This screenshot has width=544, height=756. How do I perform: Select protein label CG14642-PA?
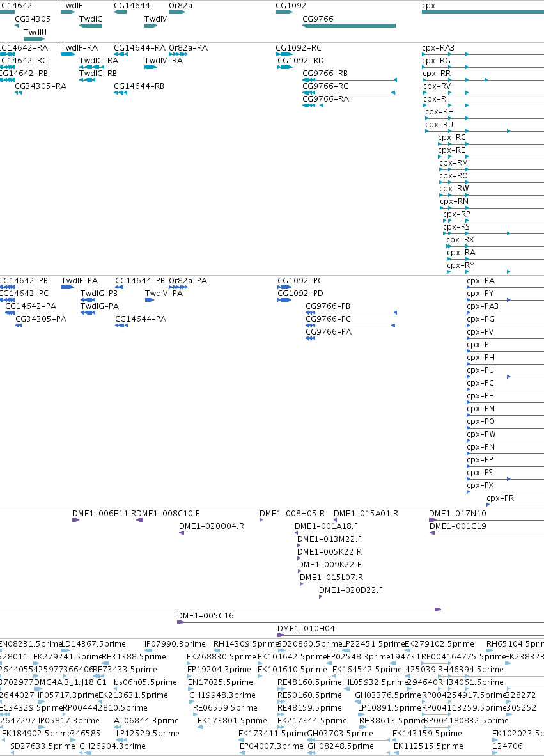click(x=31, y=306)
